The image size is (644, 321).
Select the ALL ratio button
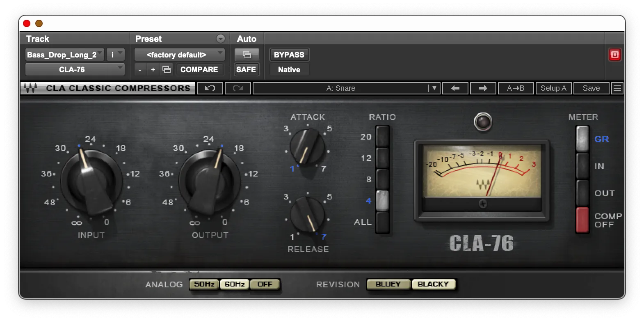[x=382, y=222]
